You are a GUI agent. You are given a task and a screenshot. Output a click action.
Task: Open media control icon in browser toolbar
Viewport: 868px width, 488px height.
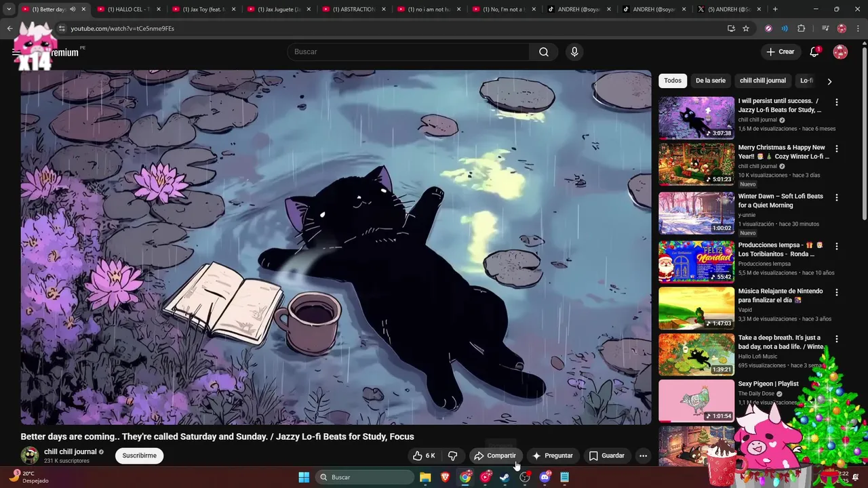tap(825, 28)
